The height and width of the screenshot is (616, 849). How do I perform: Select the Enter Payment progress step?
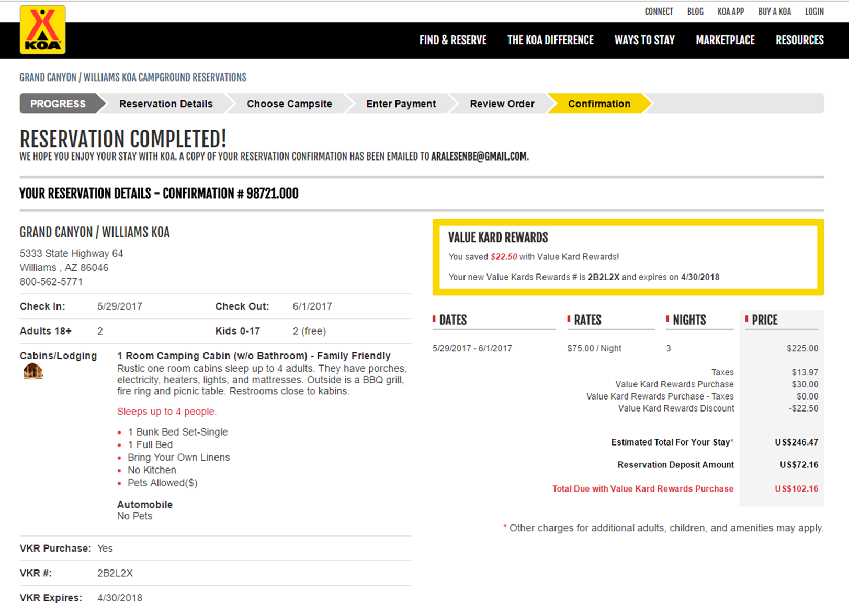[x=401, y=104]
